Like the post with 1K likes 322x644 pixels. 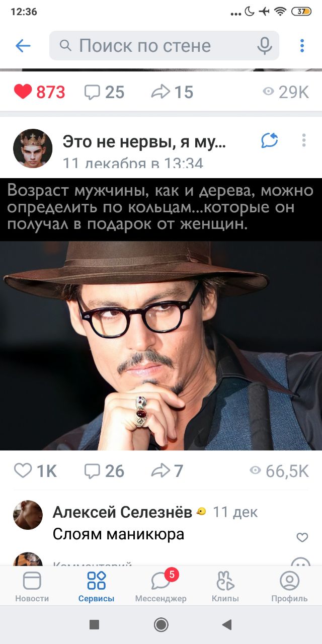point(35,470)
